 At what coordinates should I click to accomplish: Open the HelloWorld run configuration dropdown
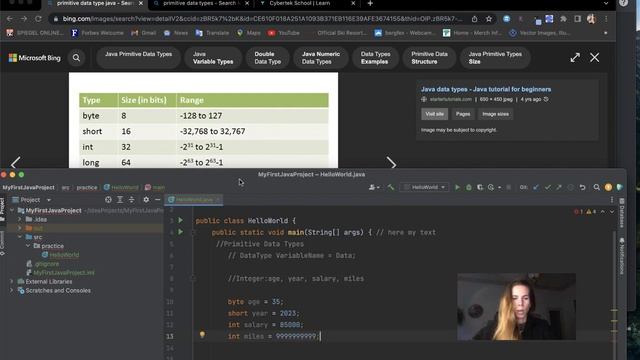pyautogui.click(x=424, y=187)
